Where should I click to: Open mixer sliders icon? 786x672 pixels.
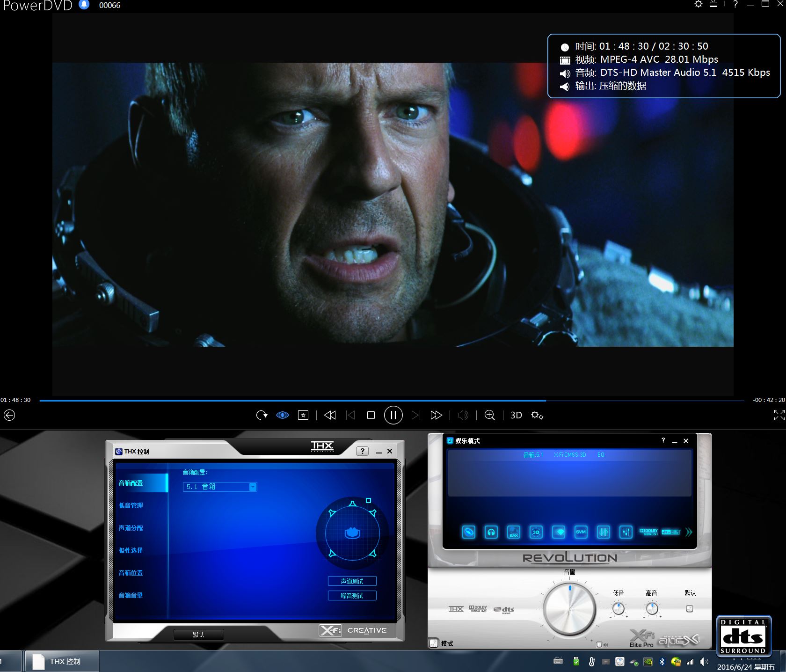(626, 532)
